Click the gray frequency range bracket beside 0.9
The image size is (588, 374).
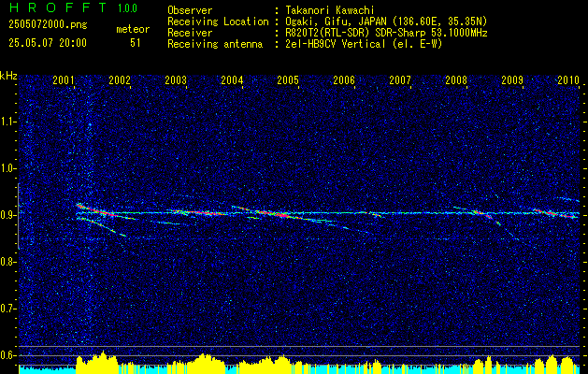[x=19, y=216]
